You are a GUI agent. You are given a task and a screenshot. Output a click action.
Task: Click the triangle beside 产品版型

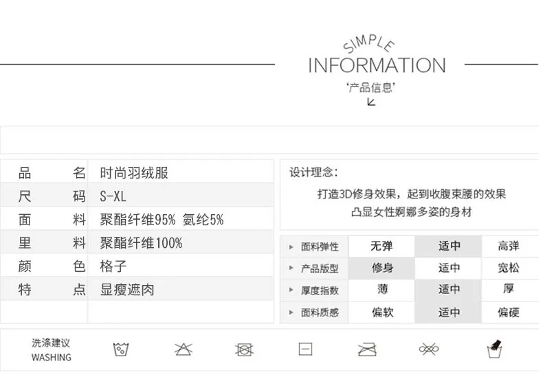291,268
